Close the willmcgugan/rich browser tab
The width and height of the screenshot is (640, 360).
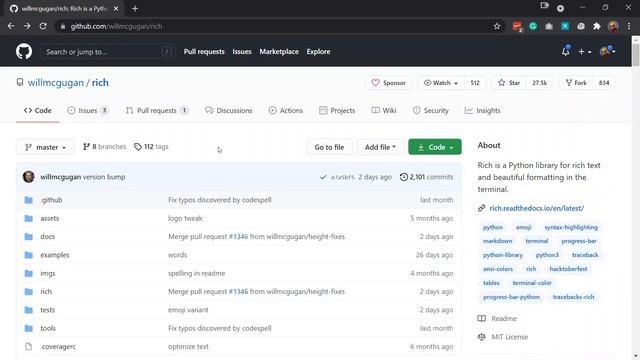116,9
